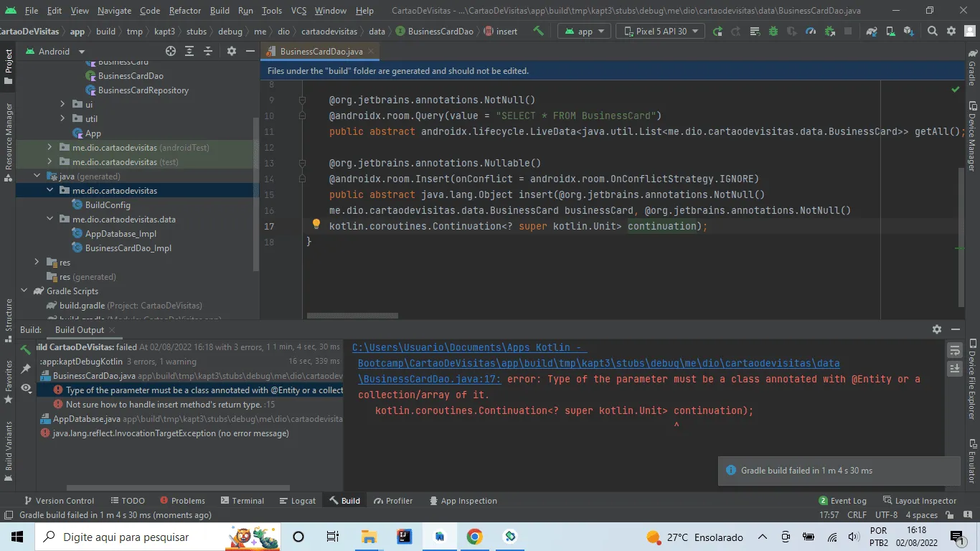Viewport: 980px width, 551px height.
Task: Click the Make Project hammer icon in toolbar
Action: [x=539, y=31]
